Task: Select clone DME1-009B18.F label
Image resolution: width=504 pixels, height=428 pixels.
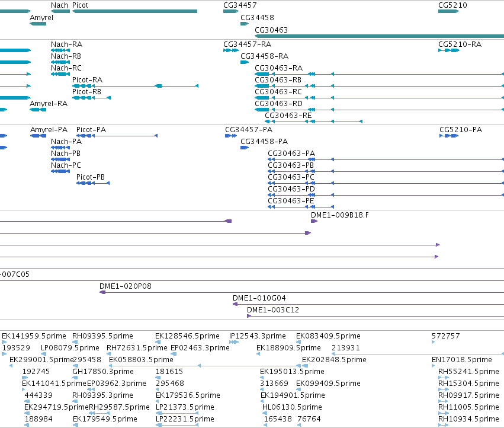Action: [340, 215]
